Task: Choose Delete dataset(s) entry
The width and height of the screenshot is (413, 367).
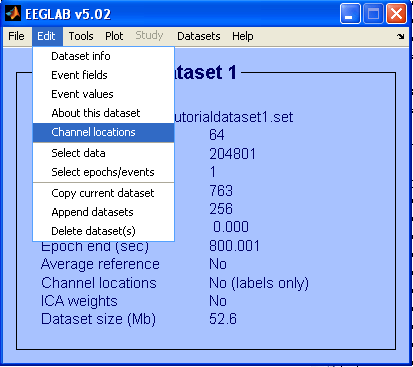Action: click(104, 231)
